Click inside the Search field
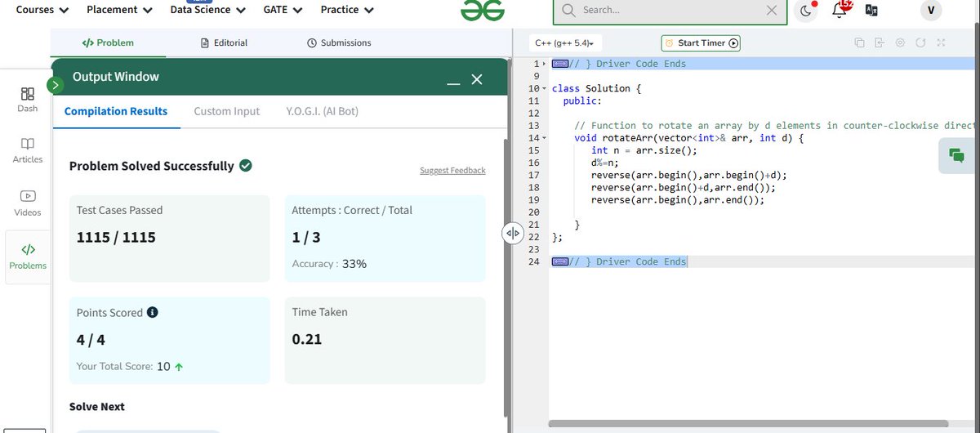Screen dimensions: 980x433 click(670, 11)
